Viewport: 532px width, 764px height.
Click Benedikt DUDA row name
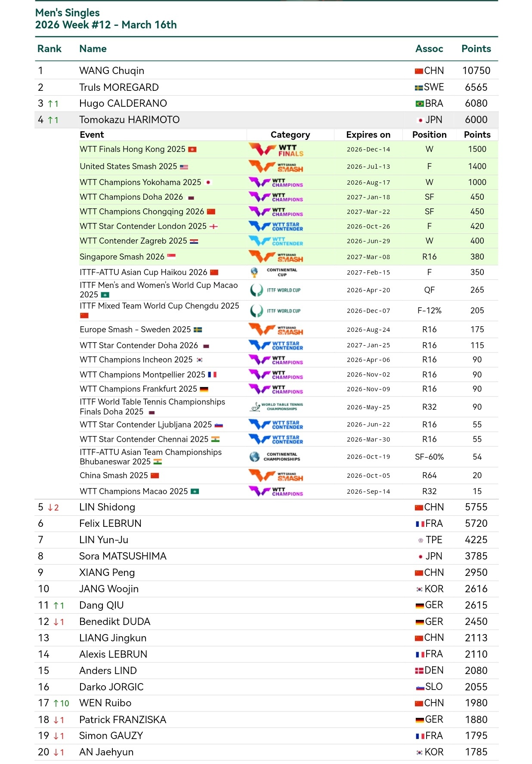point(115,622)
